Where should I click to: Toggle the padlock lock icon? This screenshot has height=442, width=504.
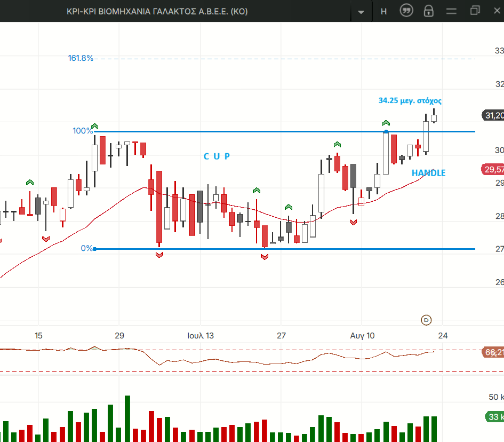click(x=428, y=11)
